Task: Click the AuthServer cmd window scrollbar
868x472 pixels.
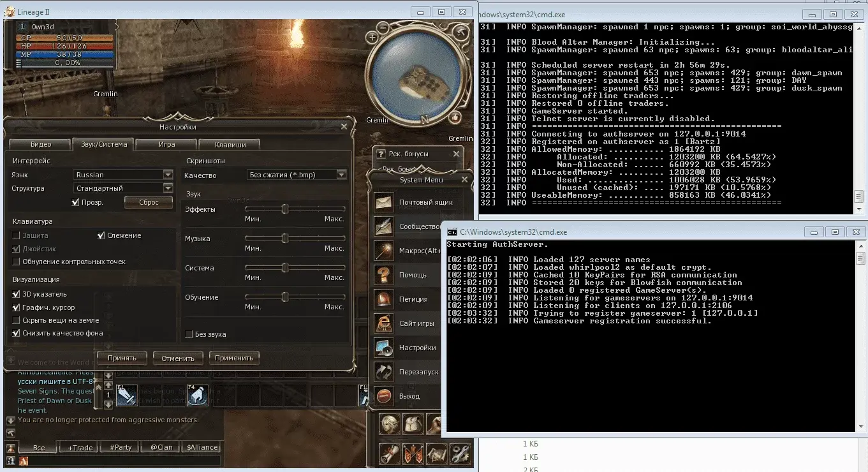Action: tap(860, 336)
